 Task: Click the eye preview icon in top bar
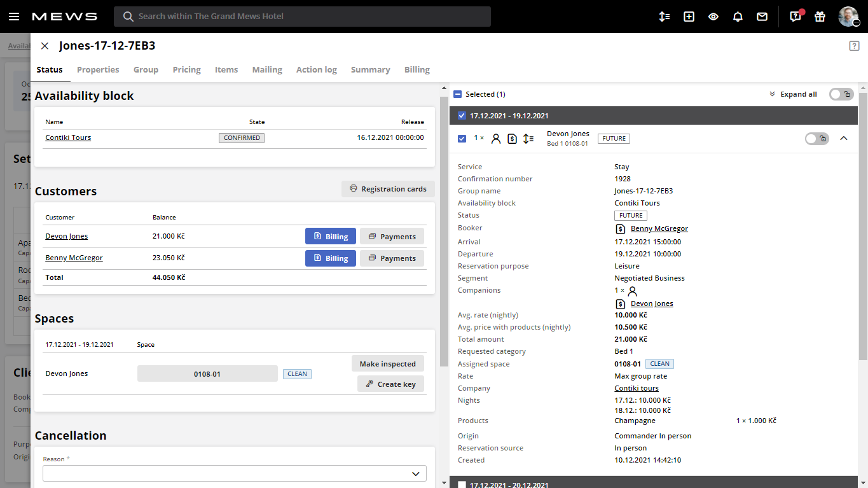pyautogui.click(x=713, y=17)
